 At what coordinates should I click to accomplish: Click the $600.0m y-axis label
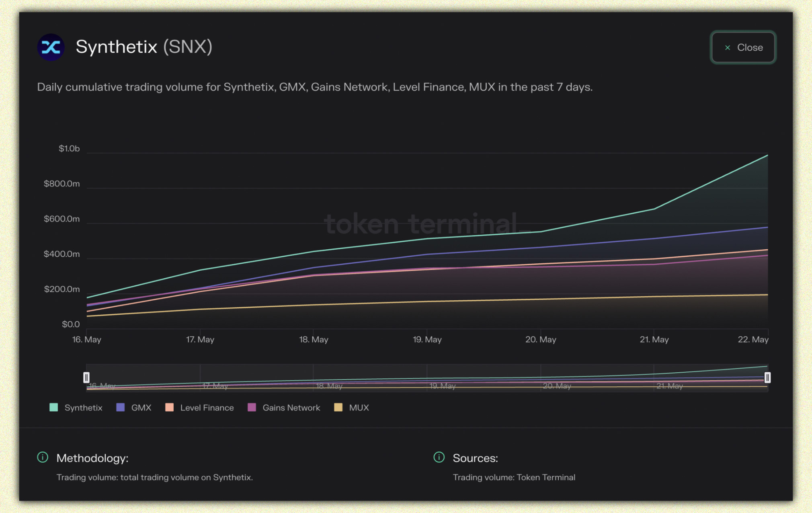point(62,219)
